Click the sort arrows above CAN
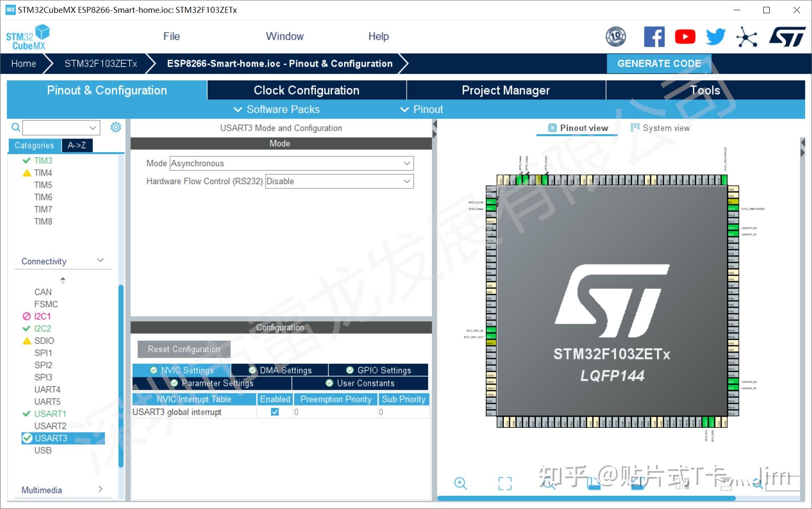812x509 pixels. (63, 280)
